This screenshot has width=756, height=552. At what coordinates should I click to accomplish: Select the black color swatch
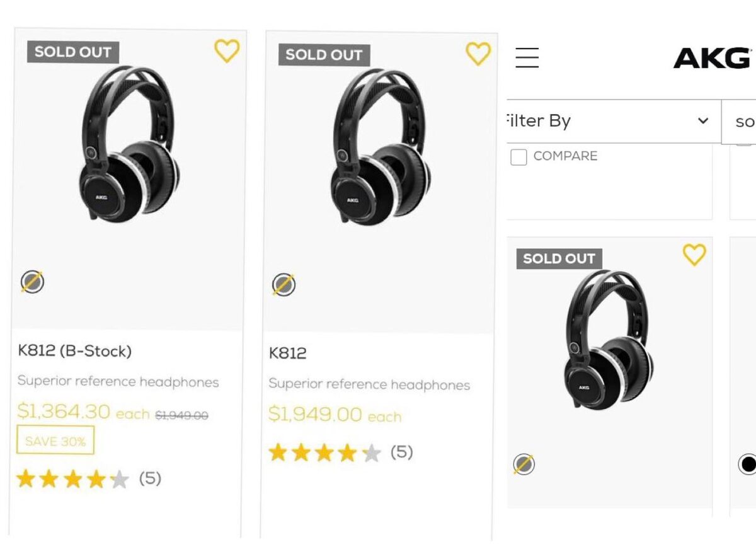tap(747, 464)
